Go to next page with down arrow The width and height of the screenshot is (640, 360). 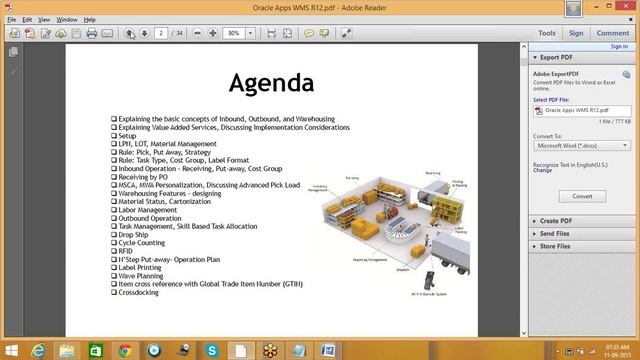pos(144,33)
